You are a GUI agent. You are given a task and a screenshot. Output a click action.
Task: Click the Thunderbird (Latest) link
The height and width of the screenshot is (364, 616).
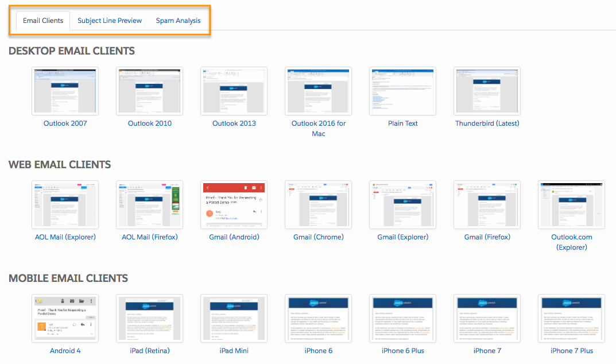(487, 123)
